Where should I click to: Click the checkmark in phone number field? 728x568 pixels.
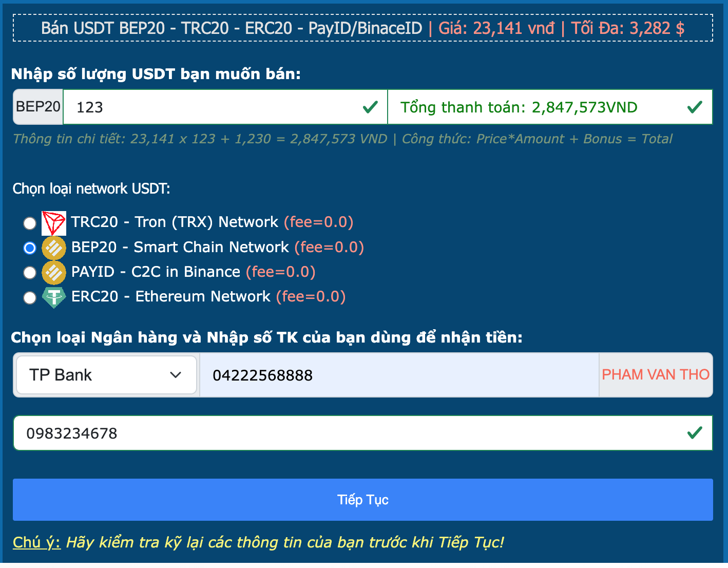(x=695, y=433)
